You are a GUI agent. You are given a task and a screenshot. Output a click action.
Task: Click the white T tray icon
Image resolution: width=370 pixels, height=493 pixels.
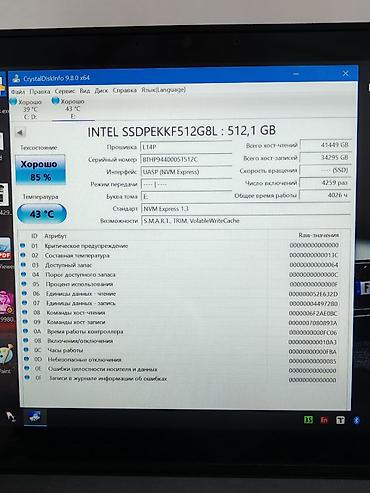pyautogui.click(x=340, y=420)
